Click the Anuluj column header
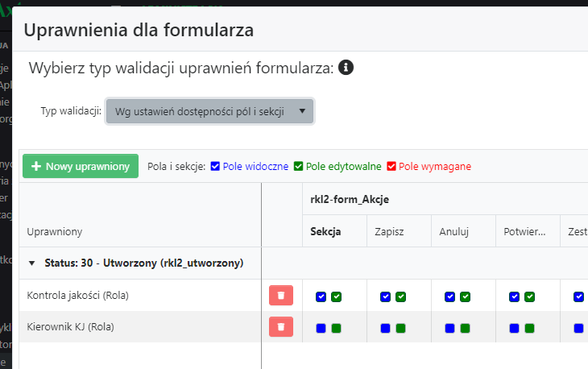The width and height of the screenshot is (588, 369). 453,231
